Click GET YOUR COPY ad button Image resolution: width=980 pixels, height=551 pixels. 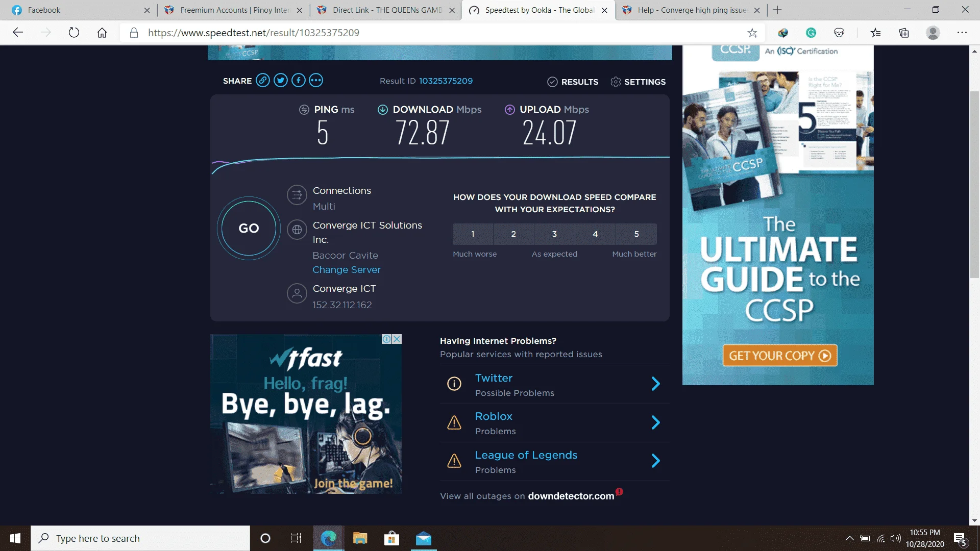point(780,356)
